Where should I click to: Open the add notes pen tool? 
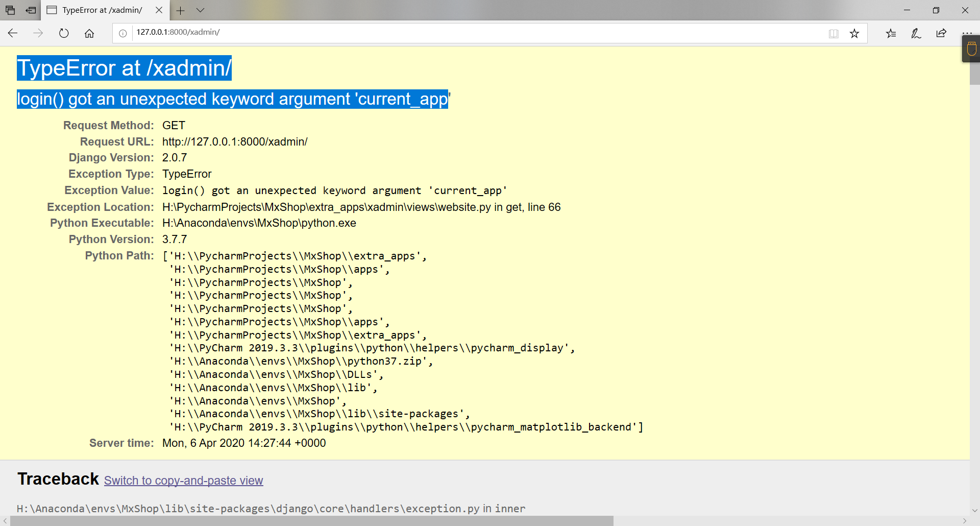tap(916, 33)
